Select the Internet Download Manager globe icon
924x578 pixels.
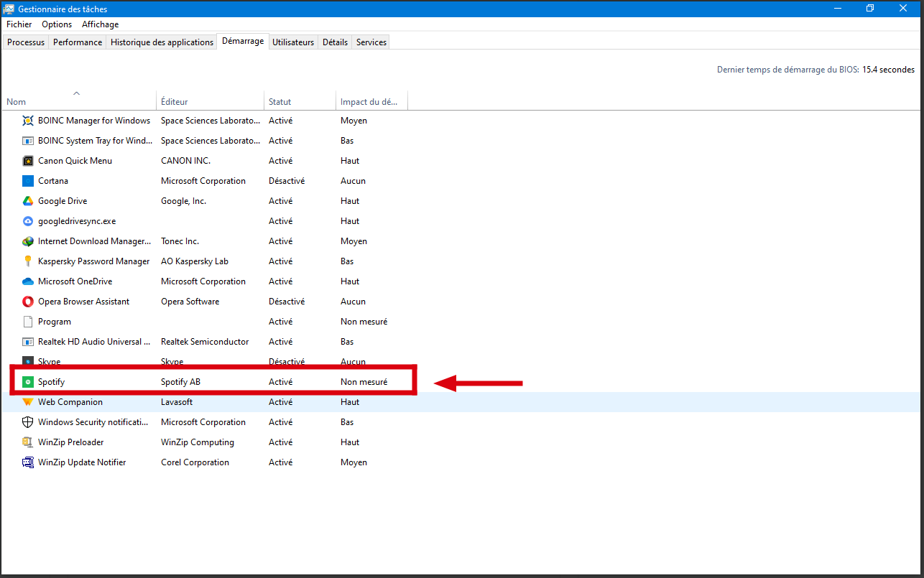pos(28,241)
